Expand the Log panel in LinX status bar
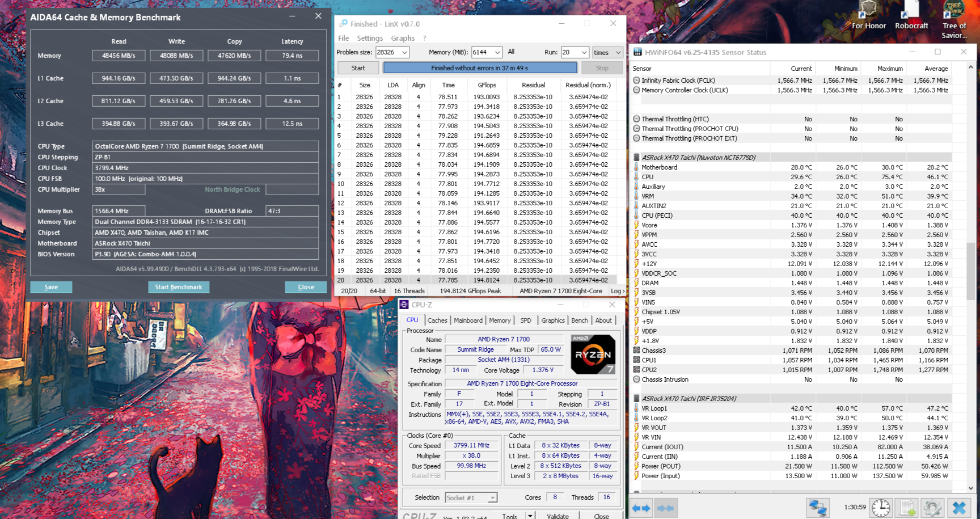This screenshot has height=519, width=980. [x=618, y=291]
